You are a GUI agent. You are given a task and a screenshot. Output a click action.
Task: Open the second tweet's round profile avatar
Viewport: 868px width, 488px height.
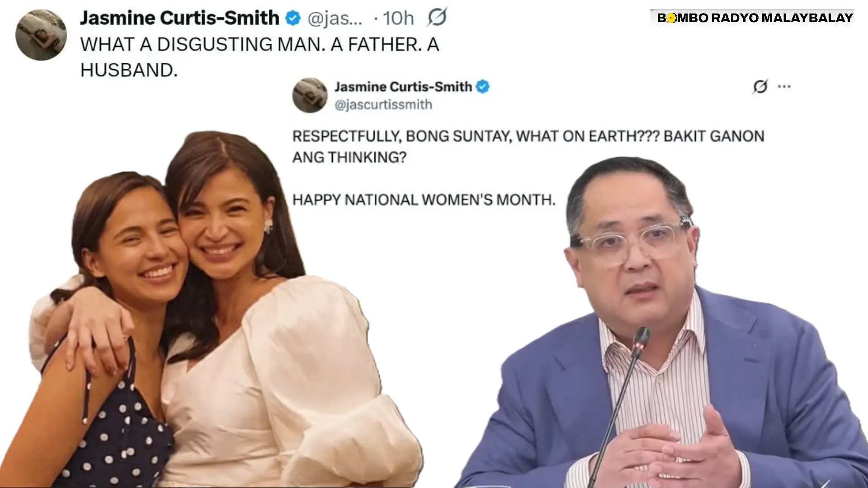(310, 95)
